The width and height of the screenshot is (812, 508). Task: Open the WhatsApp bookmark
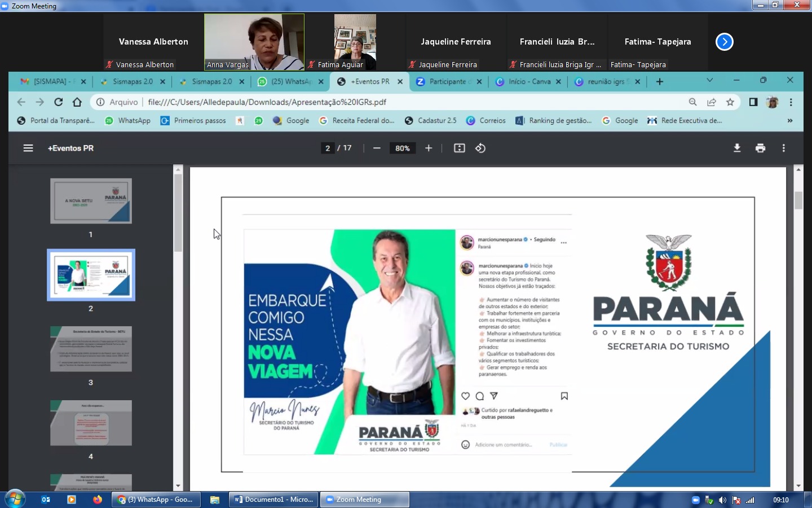click(x=128, y=120)
